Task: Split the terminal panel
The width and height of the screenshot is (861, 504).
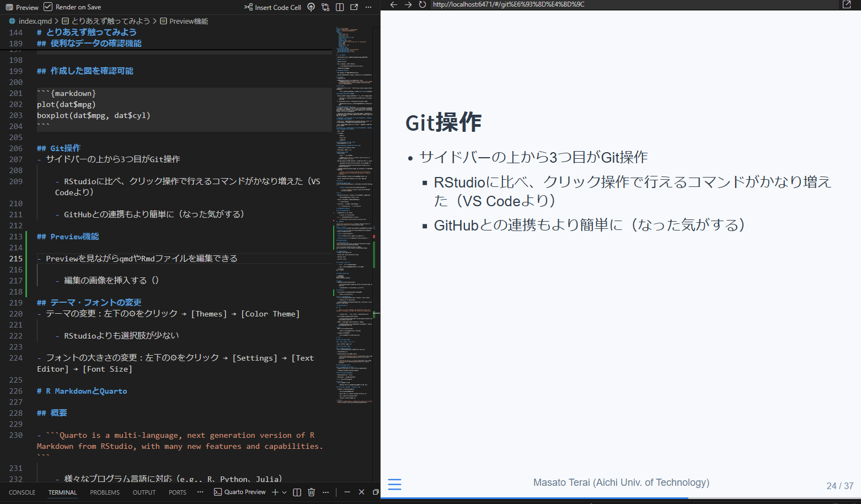Action: tap(297, 492)
